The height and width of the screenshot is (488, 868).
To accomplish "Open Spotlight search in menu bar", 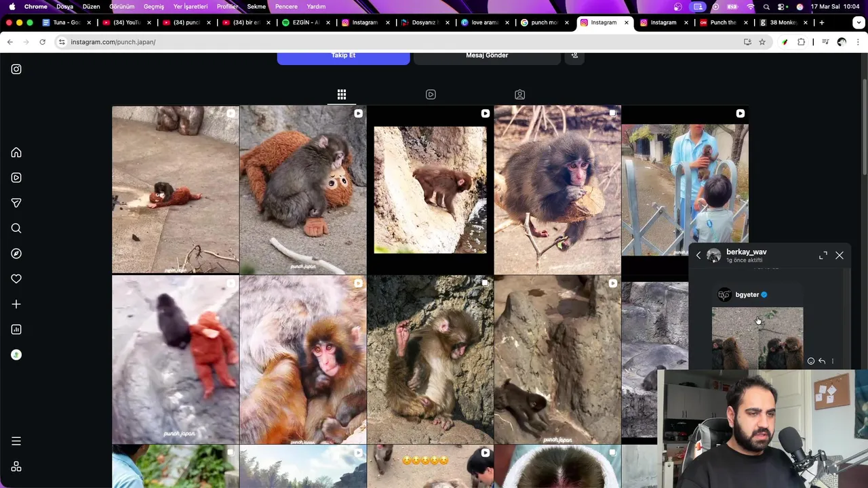I will pos(766,6).
